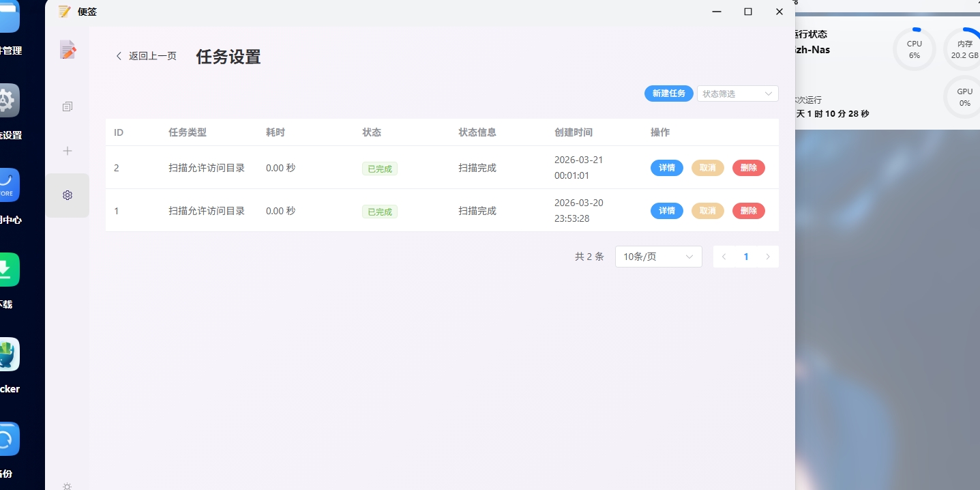Toggle the sun theme icon at sidebar bottom
This screenshot has height=490, width=980.
(67, 486)
